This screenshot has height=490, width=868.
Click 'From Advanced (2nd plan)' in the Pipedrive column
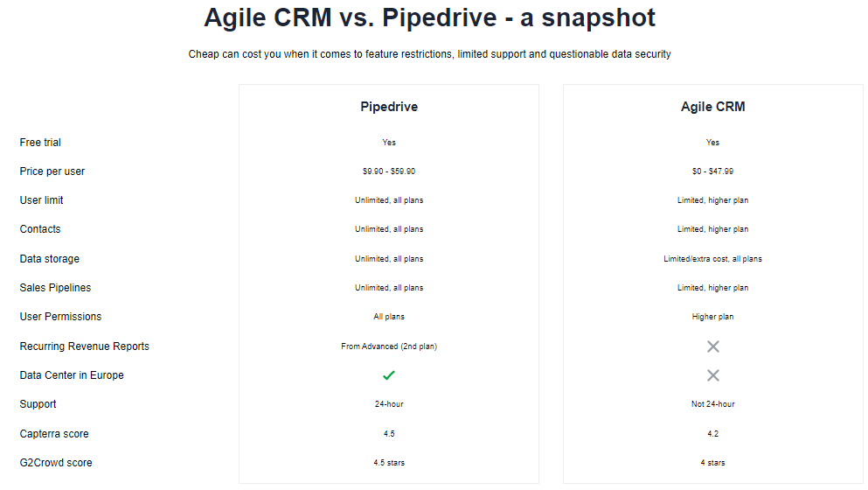(x=389, y=346)
